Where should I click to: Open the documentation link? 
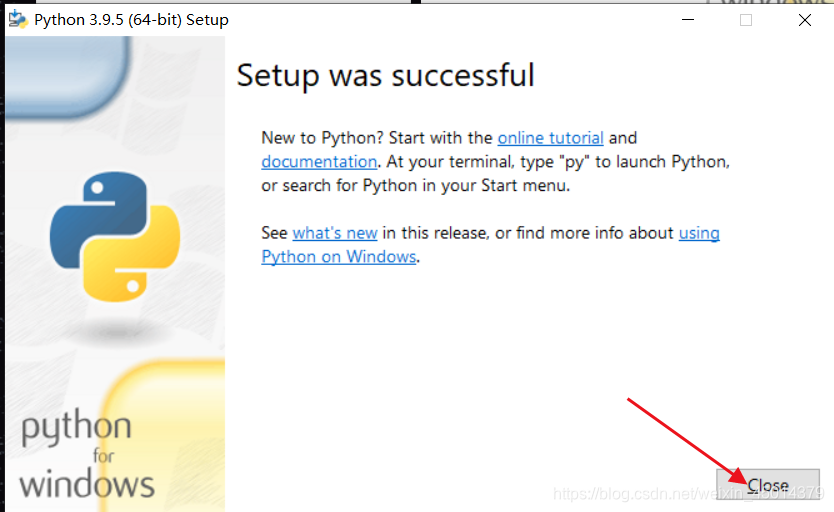click(319, 162)
